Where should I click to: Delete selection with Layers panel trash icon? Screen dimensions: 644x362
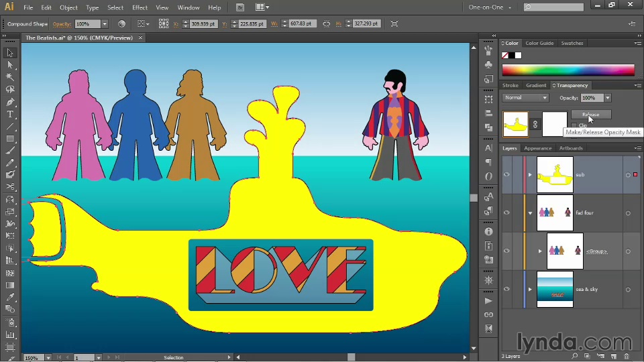(x=627, y=356)
